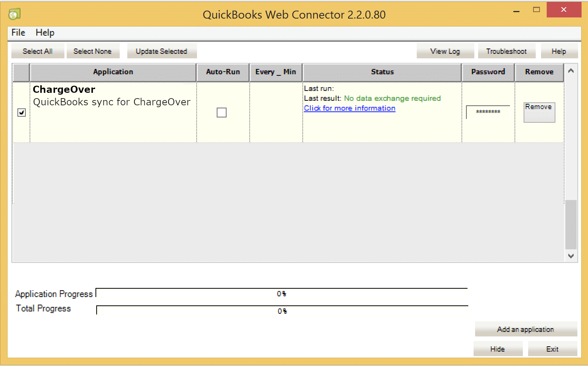The image size is (588, 366).
Task: Click the scrollbar up arrow
Action: pyautogui.click(x=571, y=71)
